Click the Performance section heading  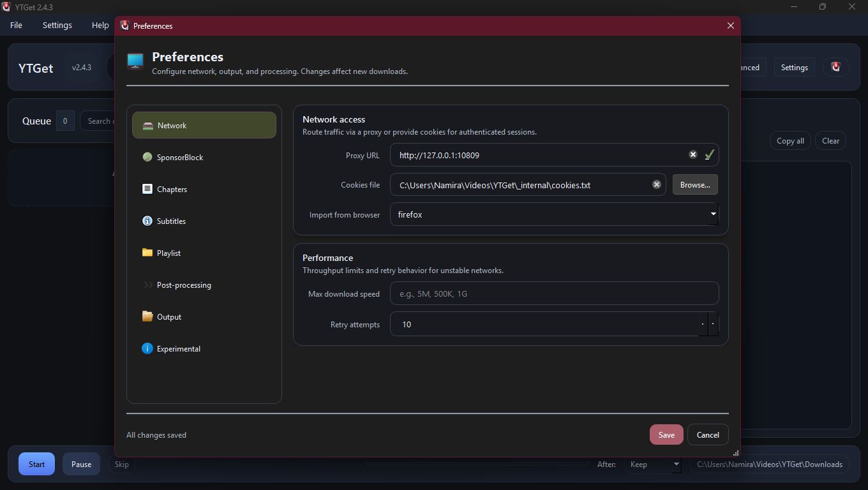(327, 258)
